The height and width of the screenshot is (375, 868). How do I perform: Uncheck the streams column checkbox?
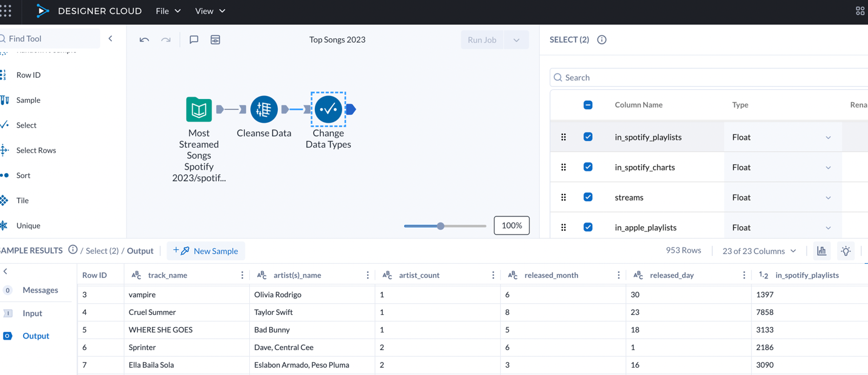tap(588, 197)
